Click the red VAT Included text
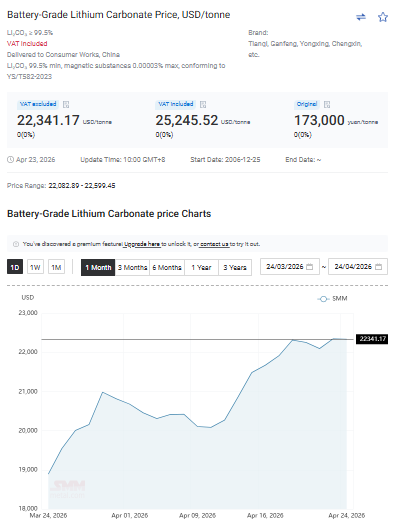Viewport: 402px width, 527px height. point(27,44)
